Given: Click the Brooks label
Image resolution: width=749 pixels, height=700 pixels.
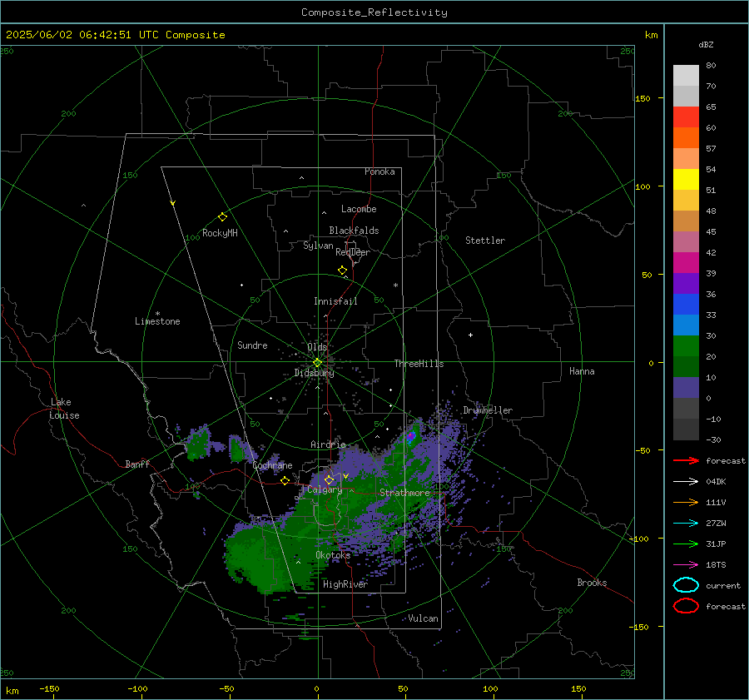Looking at the screenshot, I should [x=592, y=583].
